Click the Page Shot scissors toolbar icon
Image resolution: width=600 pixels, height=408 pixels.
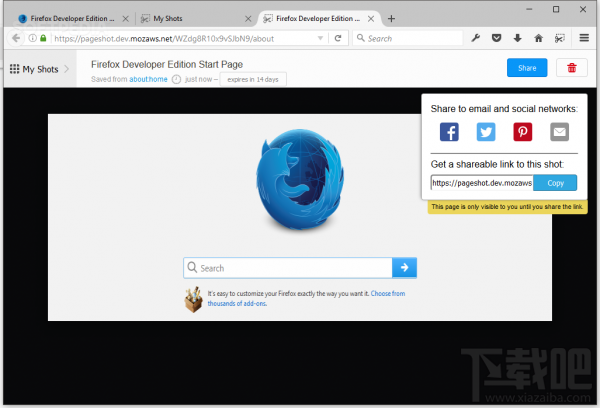pos(559,38)
